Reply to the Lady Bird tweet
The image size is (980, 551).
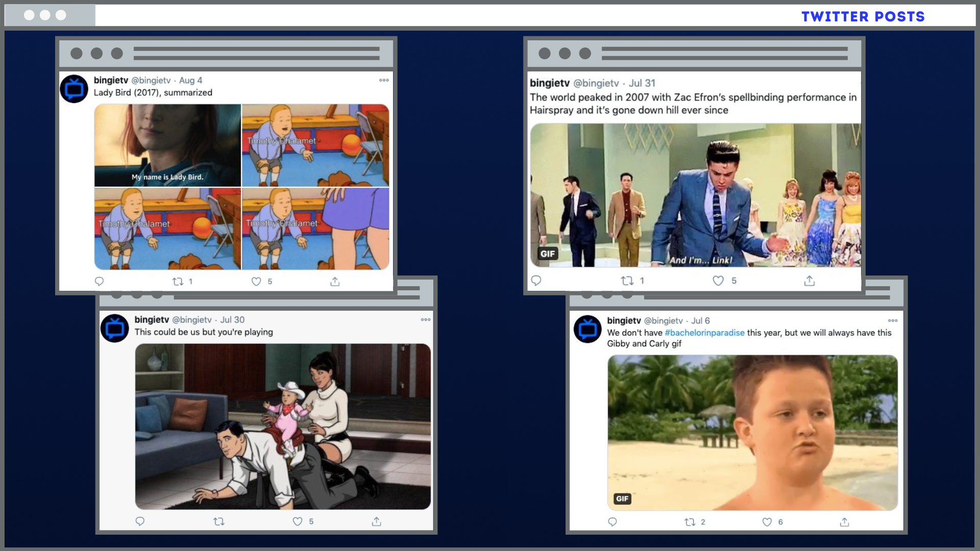click(x=100, y=281)
